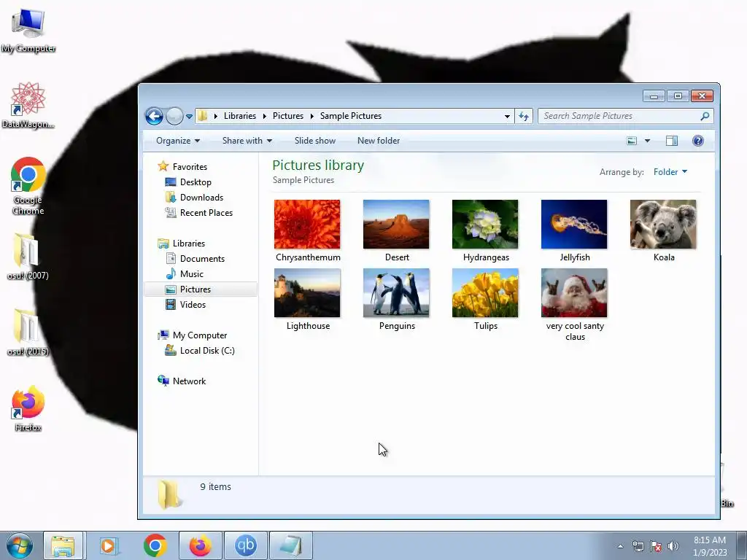Show the preview pane

pos(672,141)
